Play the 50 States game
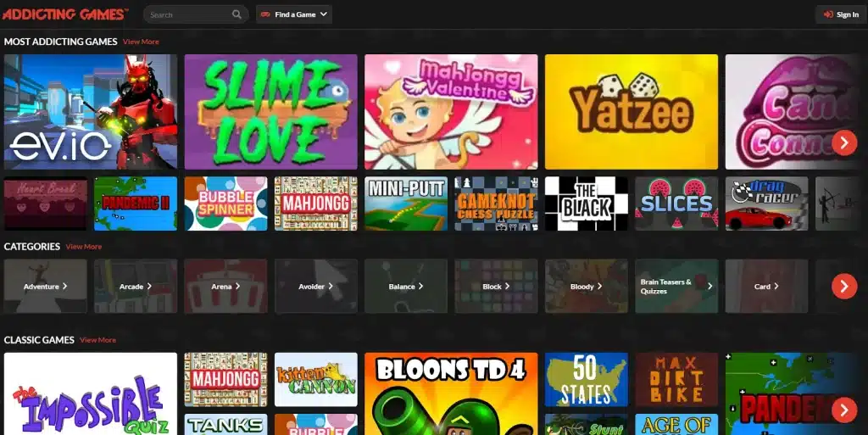This screenshot has height=435, width=868. pos(587,380)
